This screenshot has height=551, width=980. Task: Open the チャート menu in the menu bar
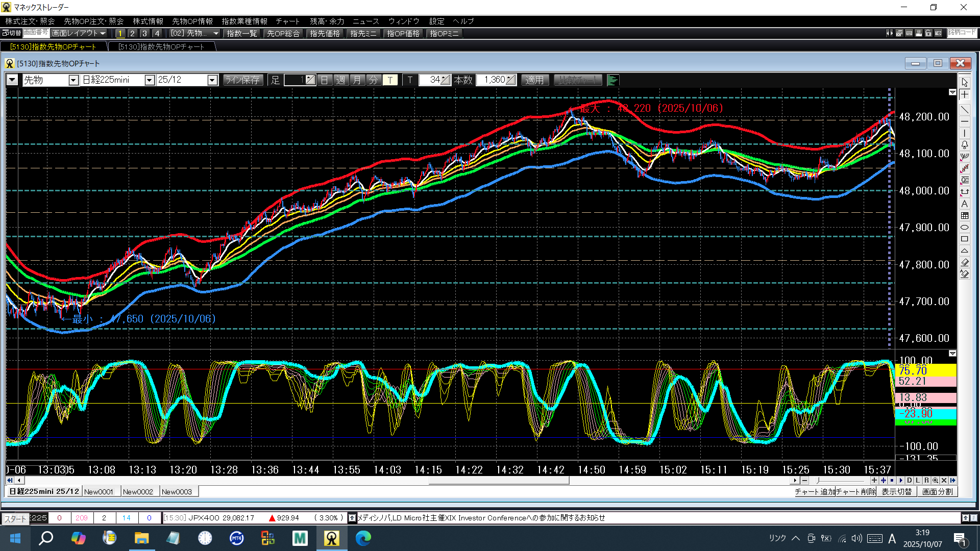(287, 21)
